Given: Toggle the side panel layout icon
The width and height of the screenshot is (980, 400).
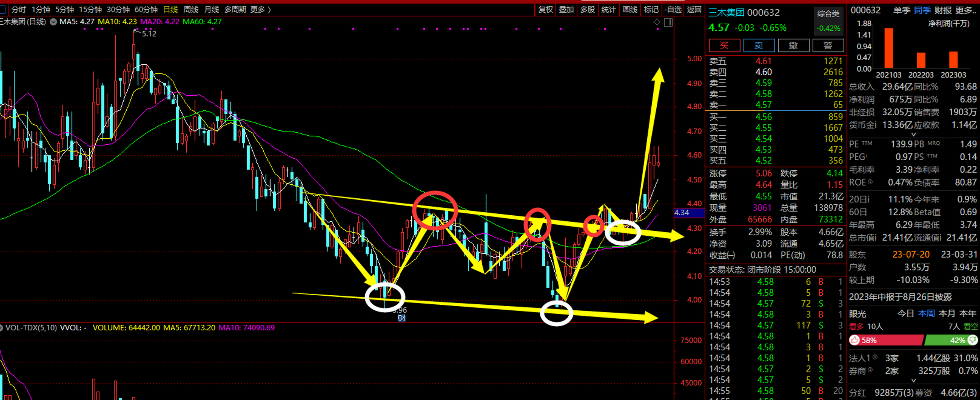Looking at the screenshot, I should tap(668, 22).
